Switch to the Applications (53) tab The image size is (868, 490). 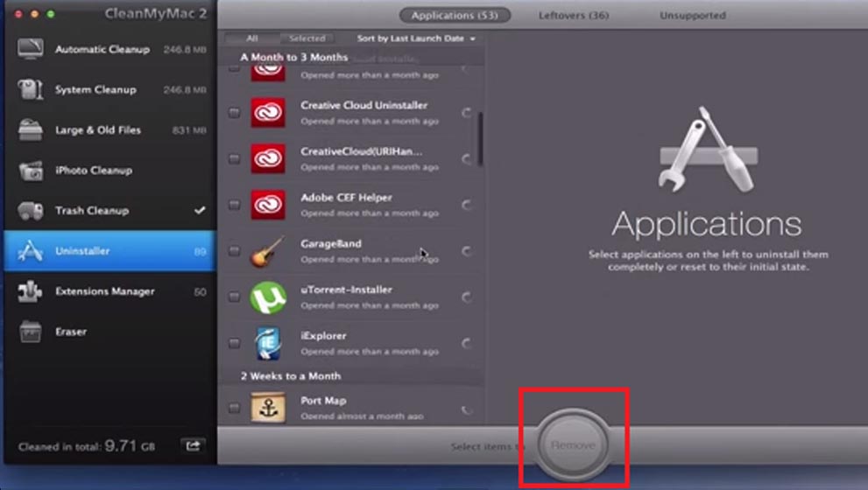(455, 16)
